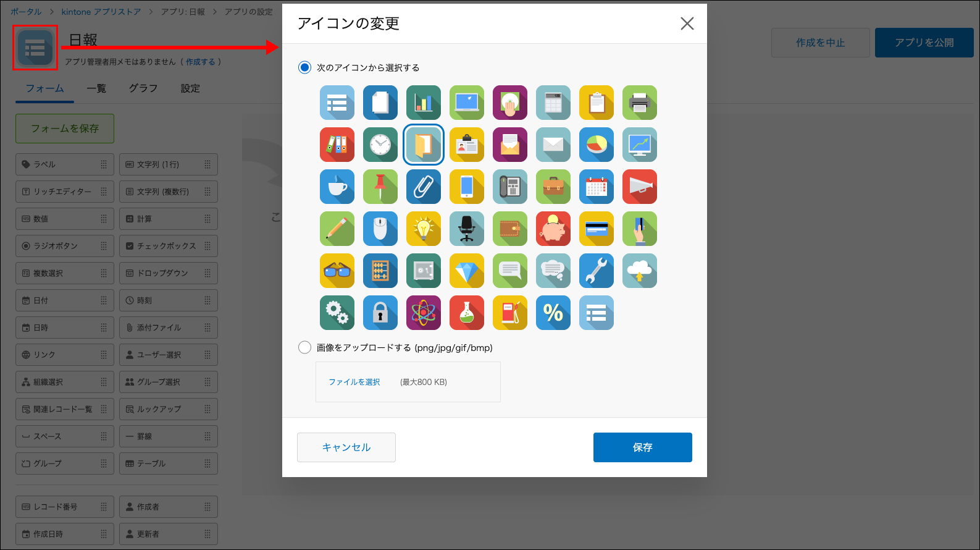980x550 pixels.
Task: Pick the clock app icon
Action: coord(380,145)
